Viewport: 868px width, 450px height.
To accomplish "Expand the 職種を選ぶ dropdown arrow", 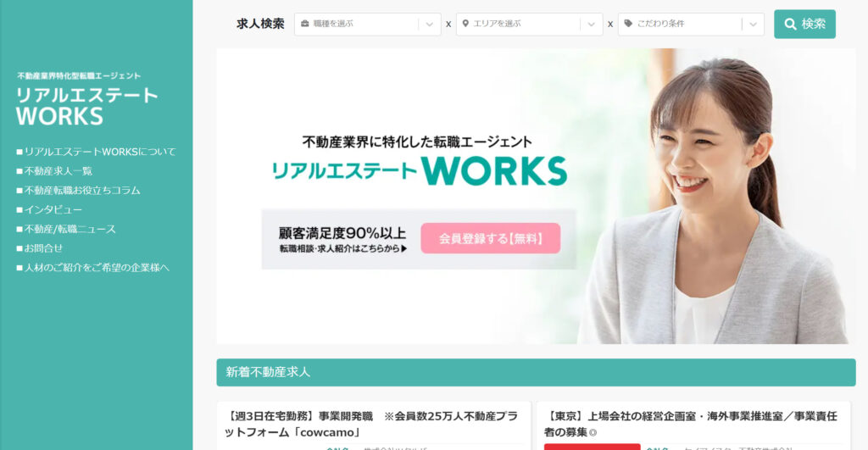I will pos(430,25).
